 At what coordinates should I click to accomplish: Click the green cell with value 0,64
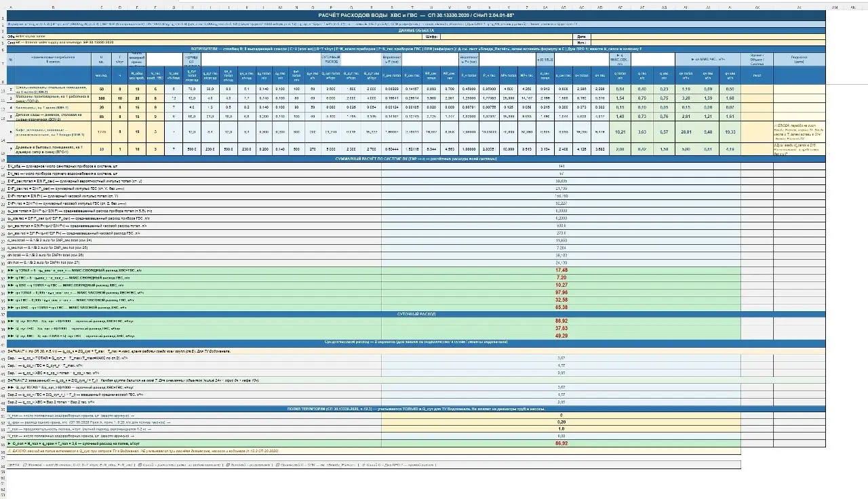pos(620,89)
